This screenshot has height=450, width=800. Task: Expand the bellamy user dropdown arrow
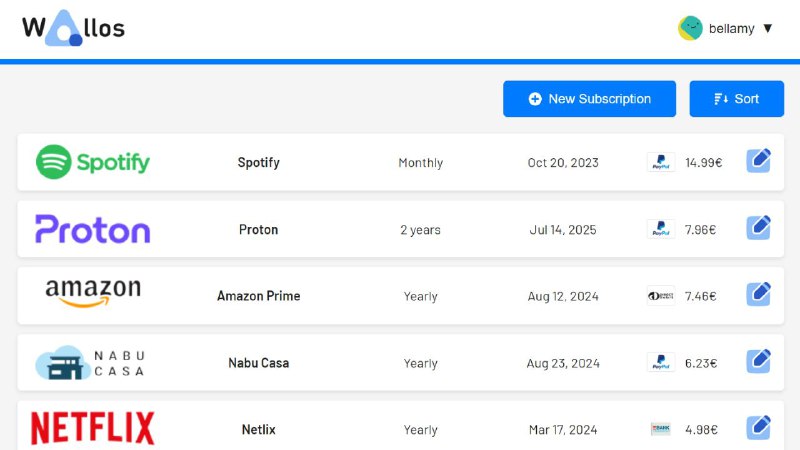click(x=768, y=28)
